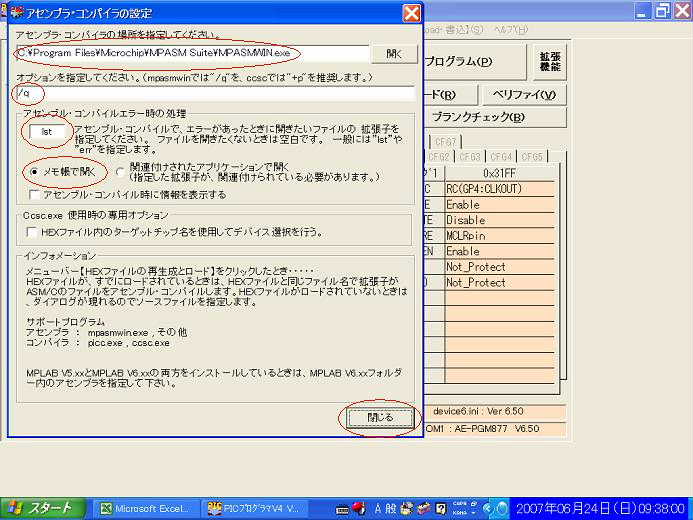
Task: Close the assembler settings dialog with the X
Action: (411, 13)
